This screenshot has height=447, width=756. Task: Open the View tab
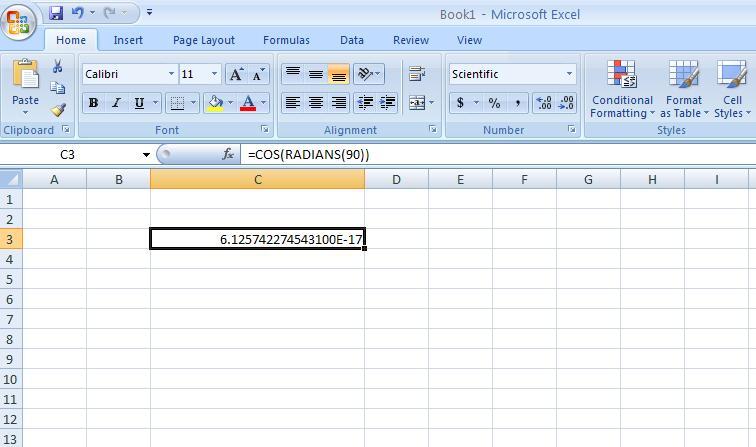pos(469,40)
